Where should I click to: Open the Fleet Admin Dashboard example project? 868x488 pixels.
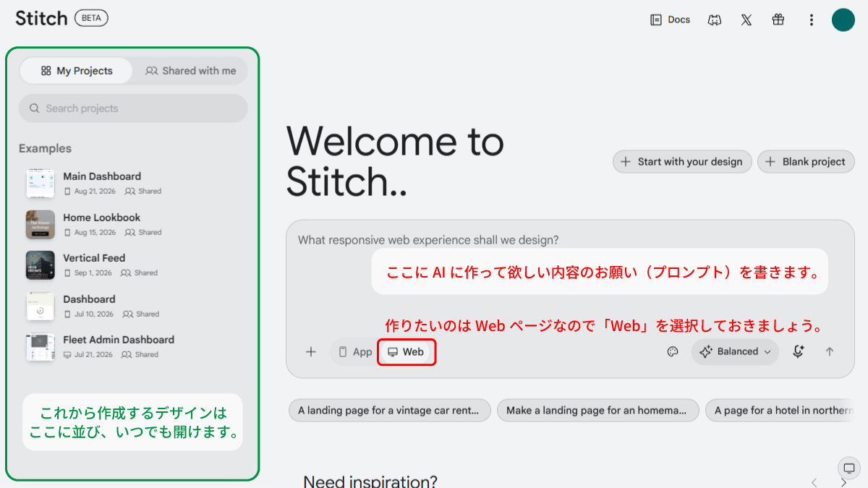pos(133,346)
